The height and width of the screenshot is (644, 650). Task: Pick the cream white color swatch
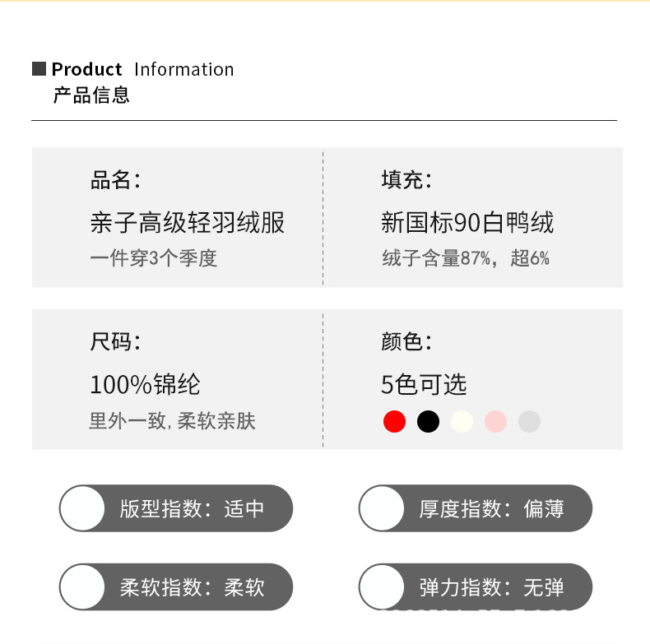pos(462,422)
